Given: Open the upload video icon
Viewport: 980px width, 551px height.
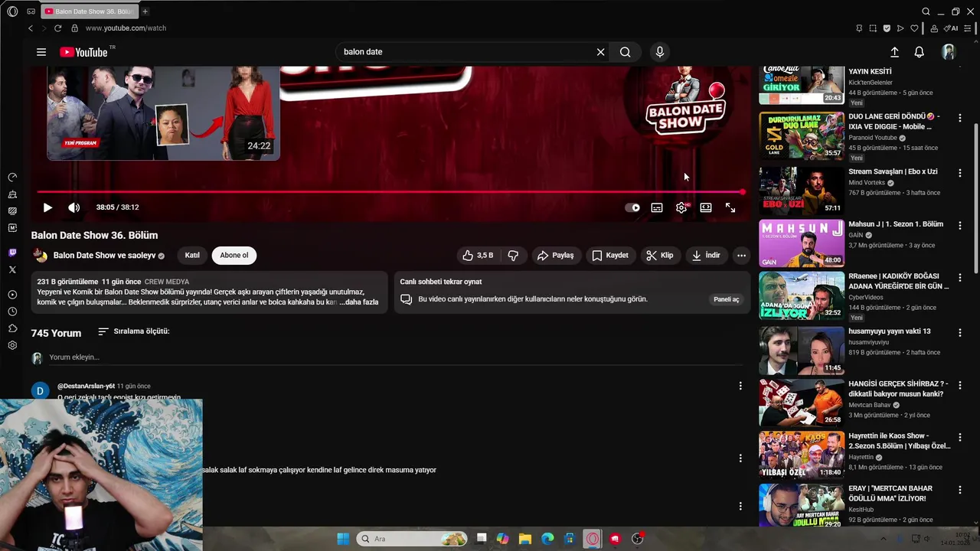Looking at the screenshot, I should (894, 52).
